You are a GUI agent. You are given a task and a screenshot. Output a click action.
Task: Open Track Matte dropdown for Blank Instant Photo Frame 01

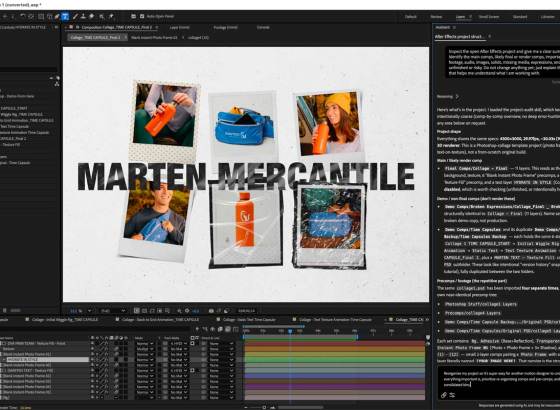click(179, 354)
